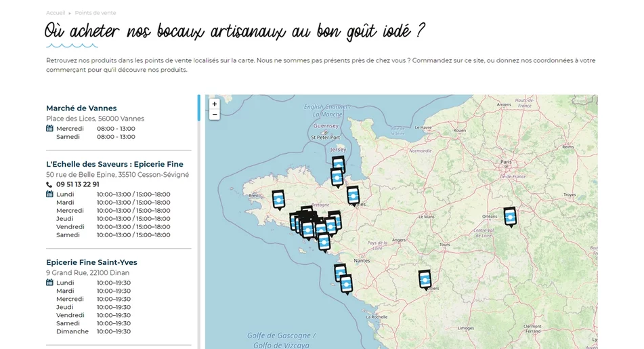The width and height of the screenshot is (644, 349).
Task: Click the map marker near Orléans
Action: tap(510, 216)
